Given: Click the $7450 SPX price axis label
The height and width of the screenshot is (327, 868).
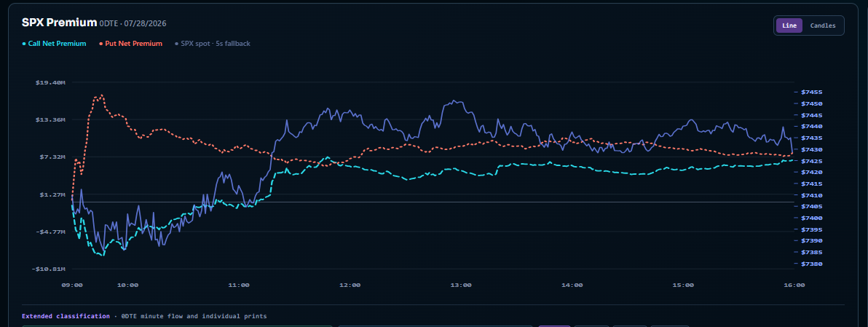Looking at the screenshot, I should (811, 104).
